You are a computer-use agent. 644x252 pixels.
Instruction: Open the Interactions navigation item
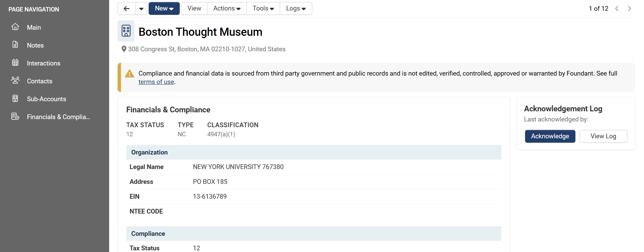(44, 63)
